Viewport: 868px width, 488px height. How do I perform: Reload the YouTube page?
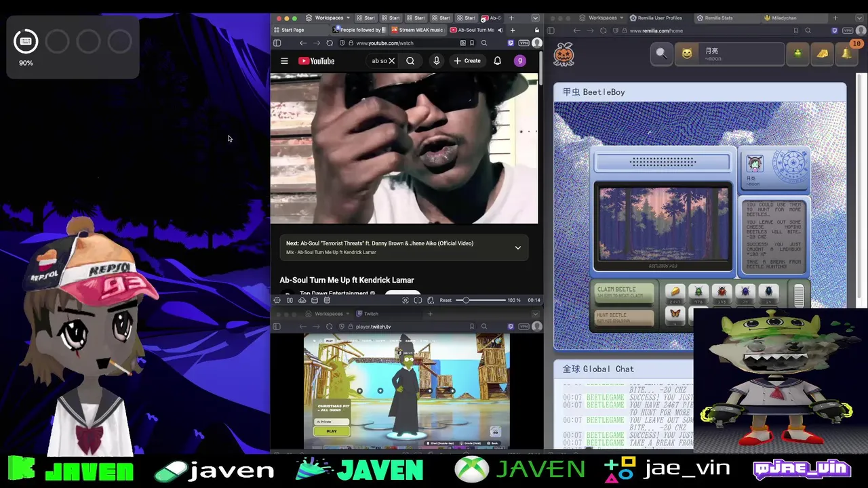click(x=330, y=43)
